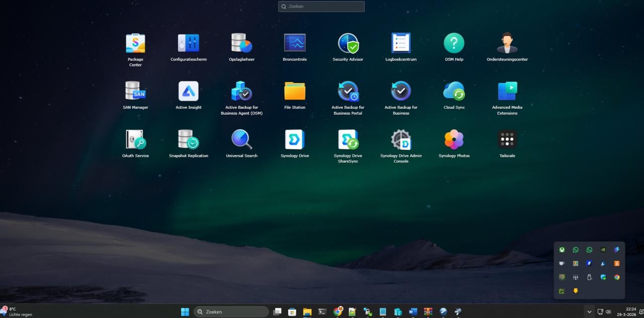This screenshot has width=644, height=318.
Task: Launch Synology Photos
Action: click(x=454, y=139)
